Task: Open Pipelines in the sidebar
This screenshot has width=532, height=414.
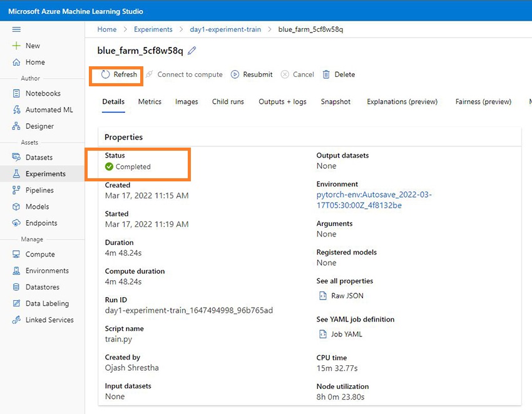Action: point(39,190)
